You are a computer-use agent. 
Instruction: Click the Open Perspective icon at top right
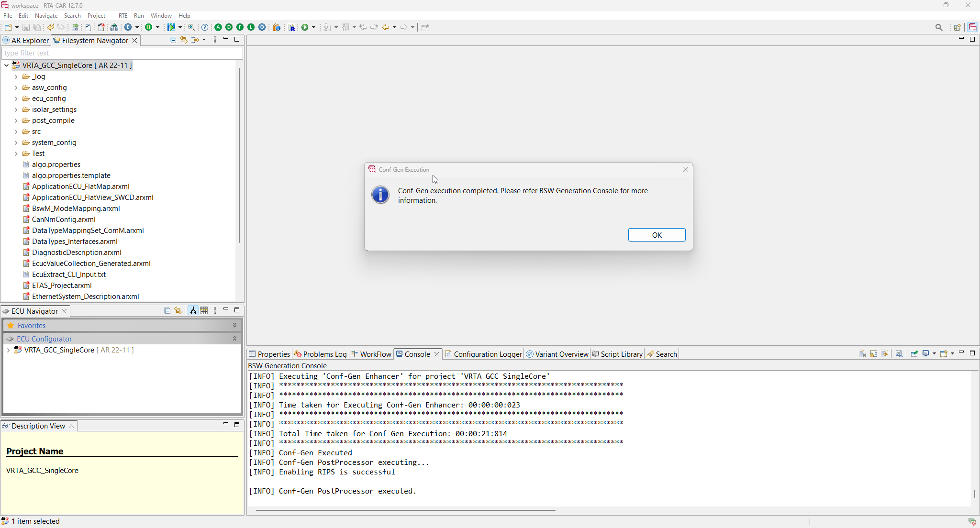[x=958, y=27]
